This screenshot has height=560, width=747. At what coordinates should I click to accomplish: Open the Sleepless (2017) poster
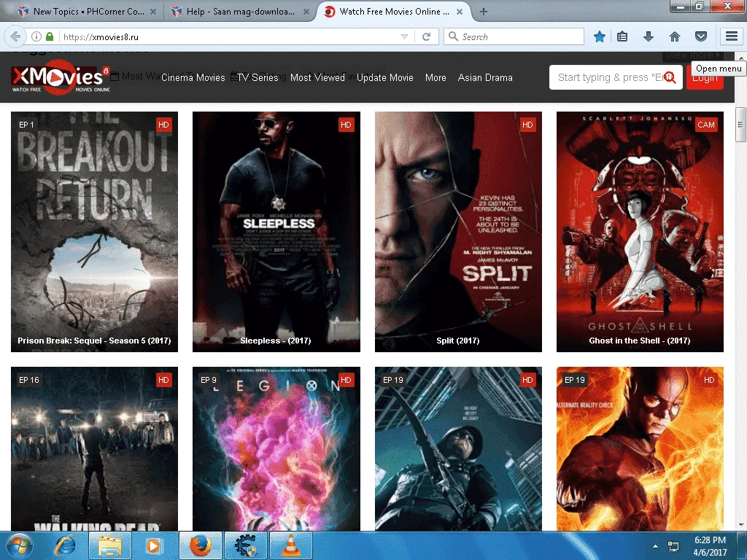point(276,231)
